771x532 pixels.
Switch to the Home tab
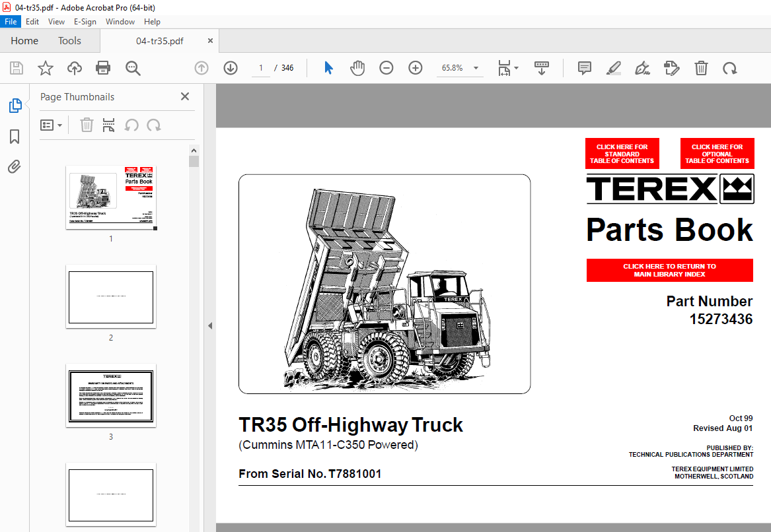click(24, 41)
